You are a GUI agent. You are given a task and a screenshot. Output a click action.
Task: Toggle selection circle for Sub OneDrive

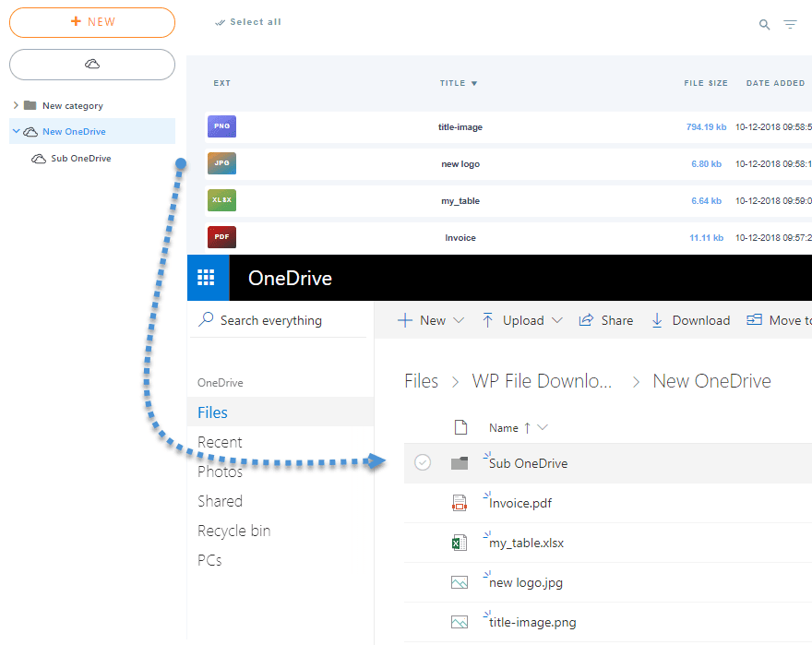pos(423,462)
